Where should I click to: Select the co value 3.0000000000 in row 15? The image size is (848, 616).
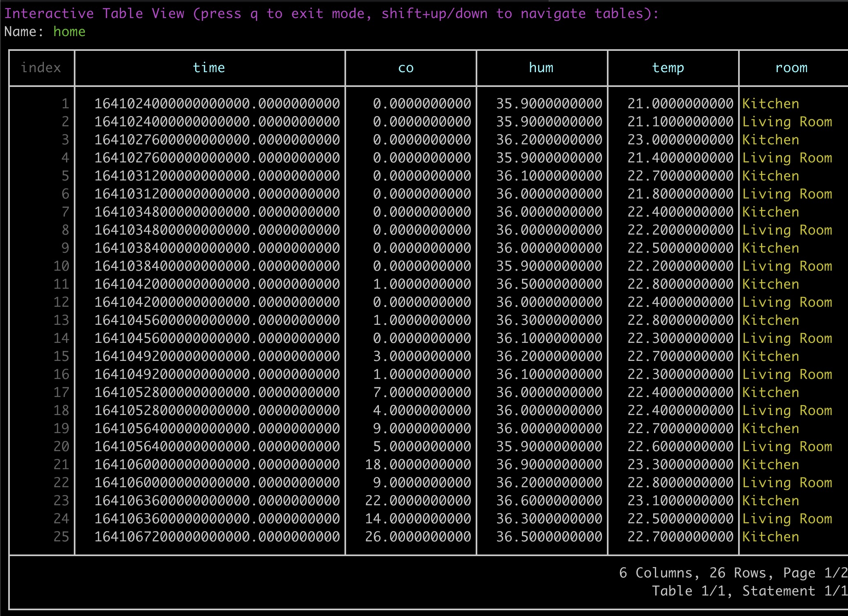[x=422, y=356]
